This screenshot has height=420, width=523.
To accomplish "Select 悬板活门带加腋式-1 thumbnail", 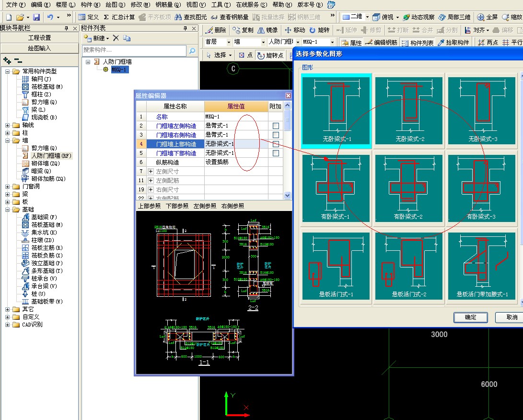I will (482, 266).
